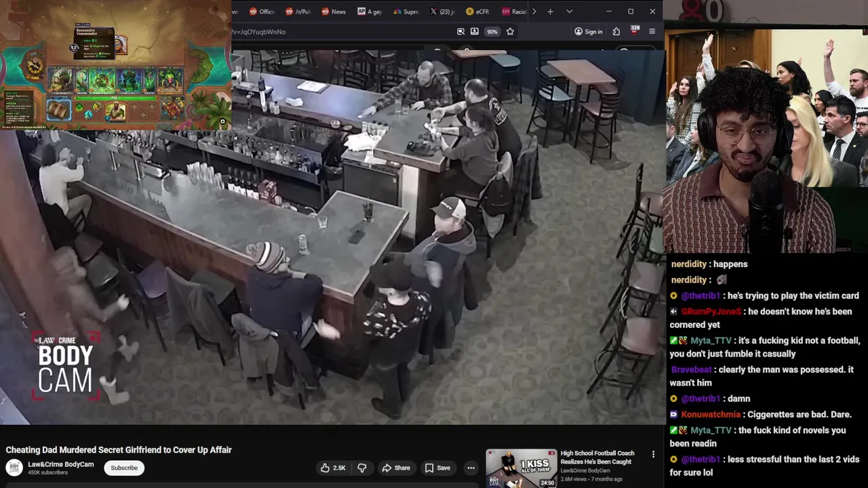The height and width of the screenshot is (488, 868).
Task: Open the High School Football Coach video thumbnail
Action: (521, 468)
